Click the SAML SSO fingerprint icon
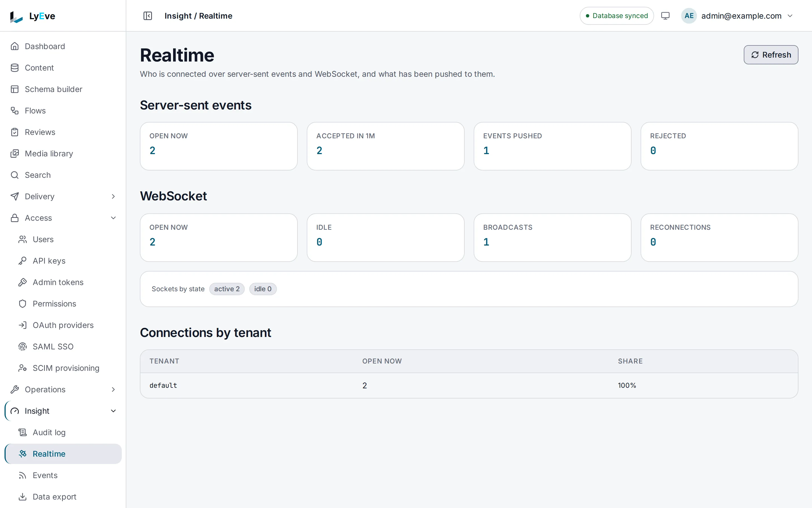812x508 pixels. click(x=23, y=347)
